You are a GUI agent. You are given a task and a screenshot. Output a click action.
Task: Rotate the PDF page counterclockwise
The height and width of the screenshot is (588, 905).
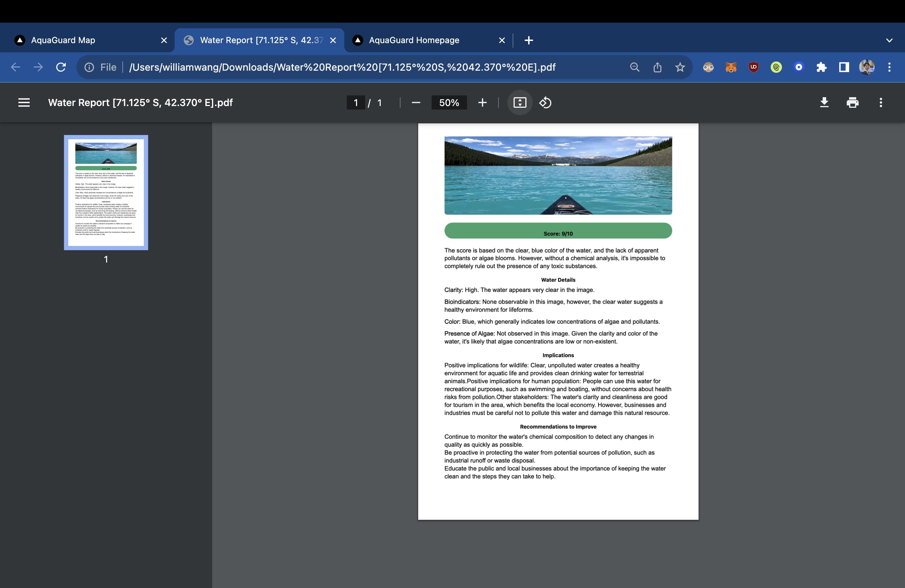tap(545, 102)
